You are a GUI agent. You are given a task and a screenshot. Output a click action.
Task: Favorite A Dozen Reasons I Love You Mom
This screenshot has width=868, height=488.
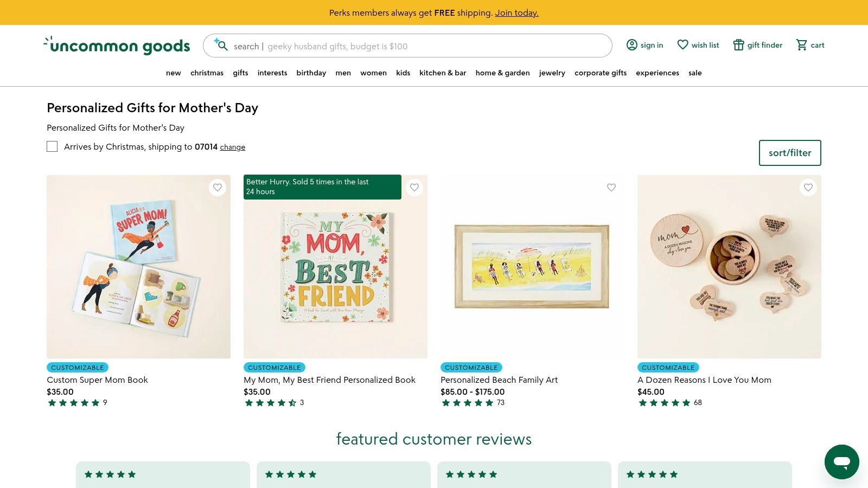808,188
